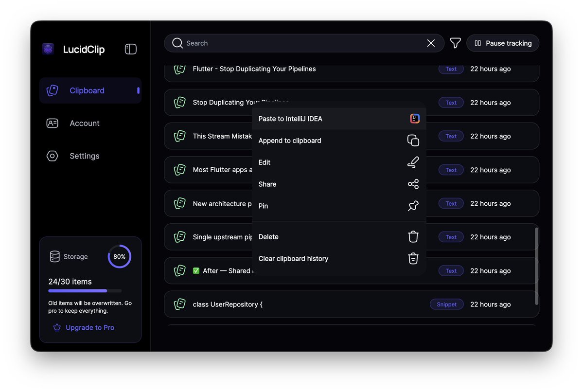This screenshot has width=583, height=392.
Task: Click the clipboard icon beside class UserRepository entry
Action: [x=179, y=304]
